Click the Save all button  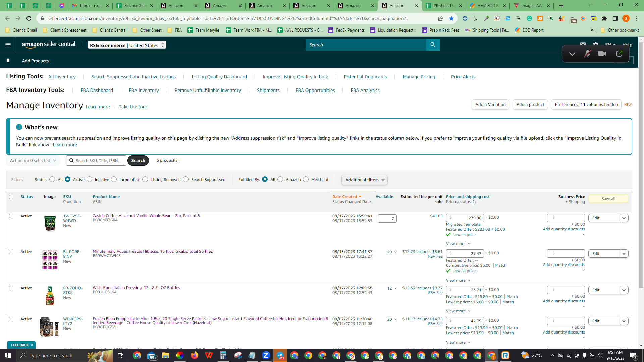click(x=608, y=199)
